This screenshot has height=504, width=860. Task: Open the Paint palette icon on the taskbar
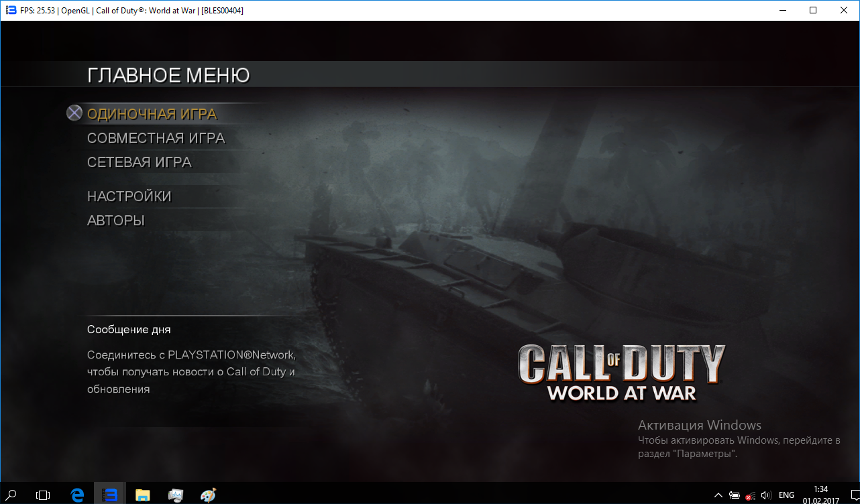[x=209, y=495]
